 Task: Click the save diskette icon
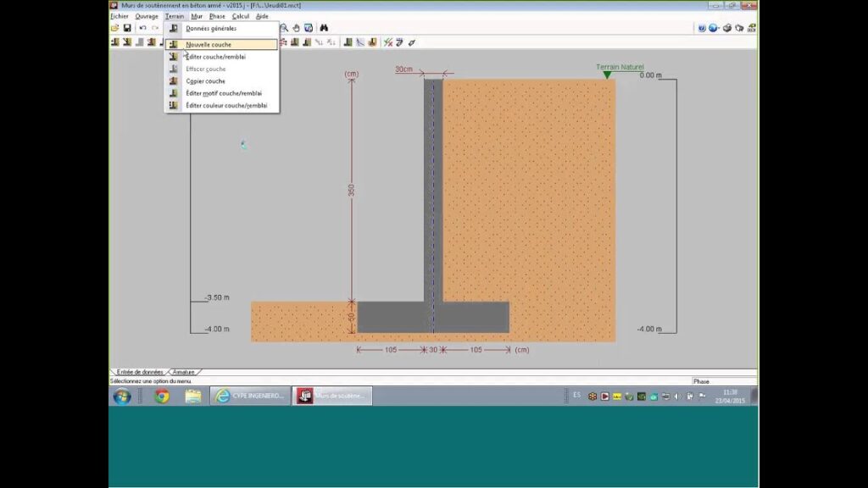point(127,28)
